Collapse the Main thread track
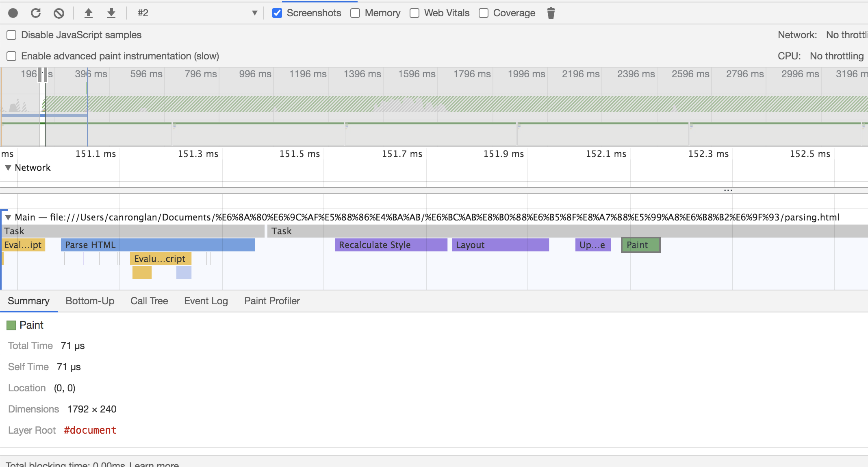The width and height of the screenshot is (868, 467). pyautogui.click(x=8, y=217)
